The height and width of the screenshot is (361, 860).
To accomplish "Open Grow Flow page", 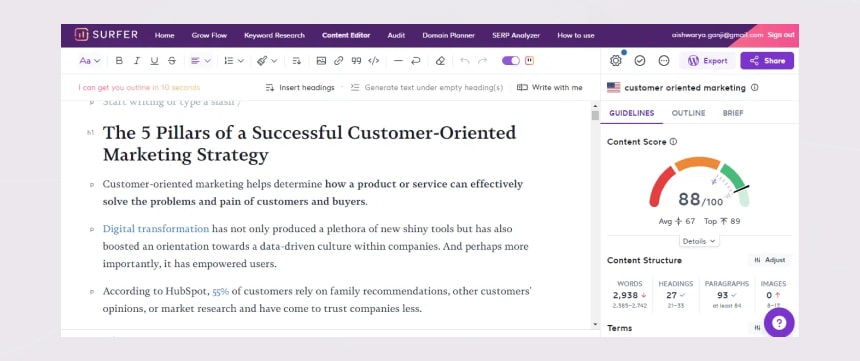I will (x=209, y=35).
